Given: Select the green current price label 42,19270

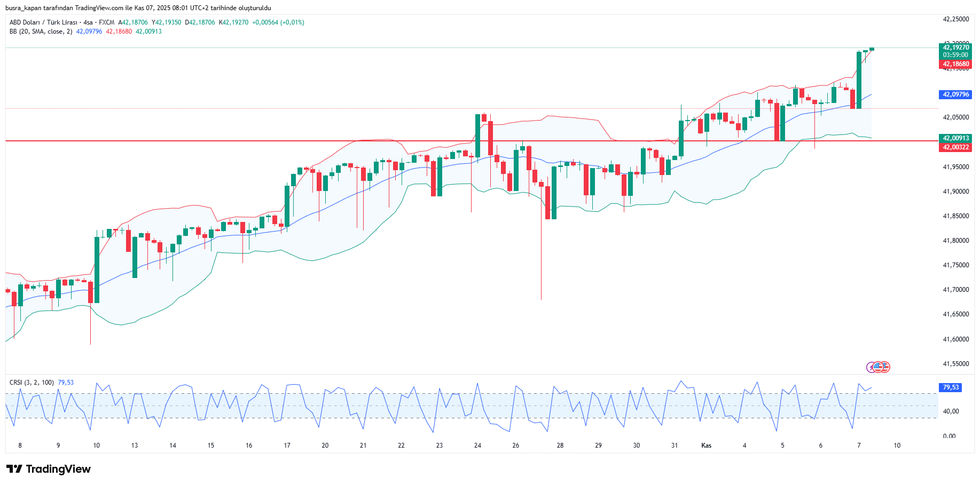Looking at the screenshot, I should (x=955, y=47).
